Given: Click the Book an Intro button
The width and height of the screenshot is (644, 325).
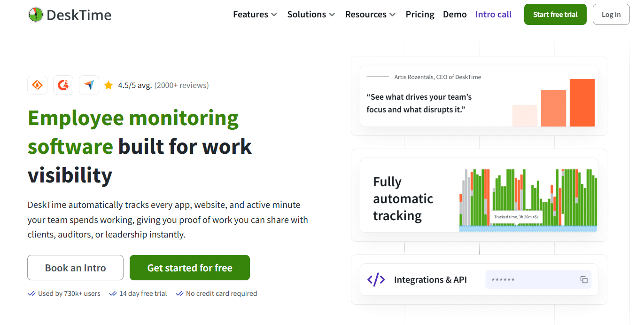Looking at the screenshot, I should pyautogui.click(x=75, y=268).
